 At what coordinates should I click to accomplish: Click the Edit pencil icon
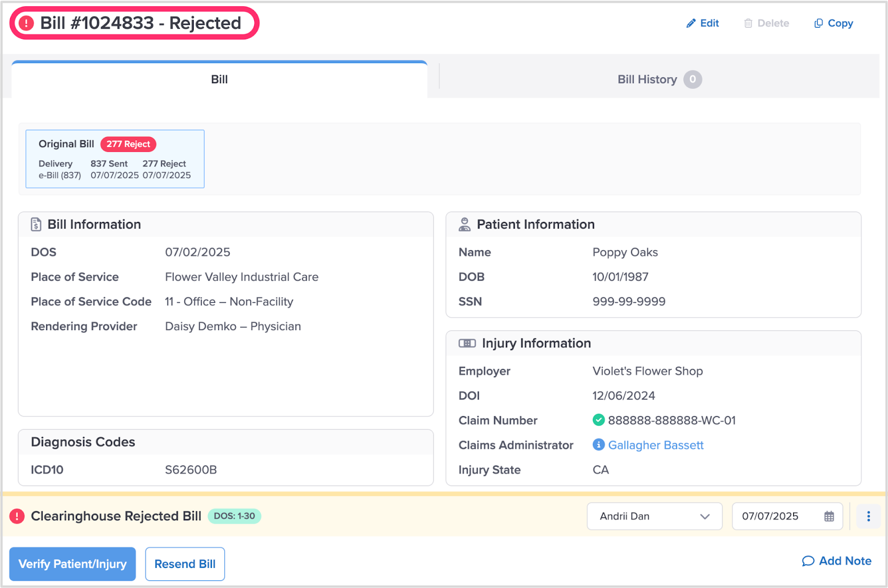[690, 23]
